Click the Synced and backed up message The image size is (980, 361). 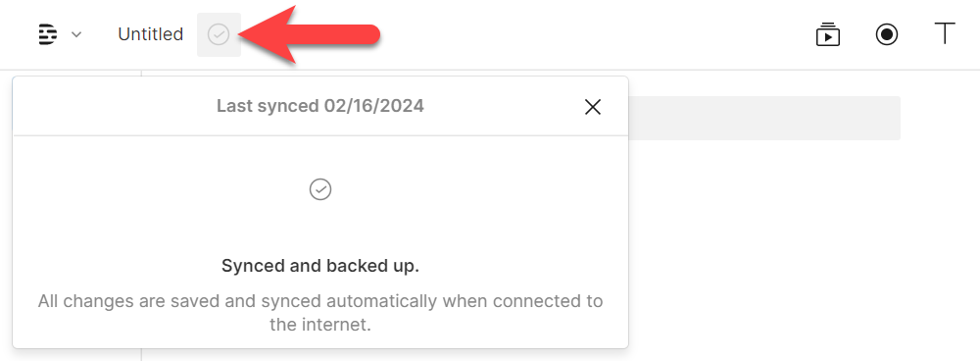click(x=320, y=266)
